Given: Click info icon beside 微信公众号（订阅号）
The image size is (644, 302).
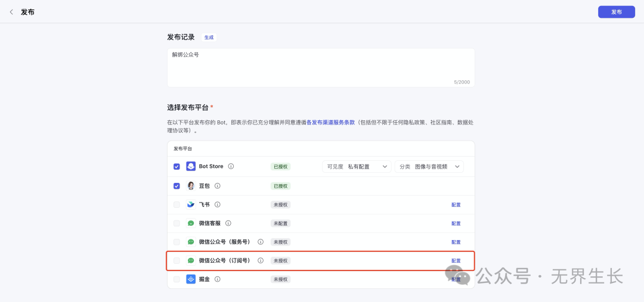Looking at the screenshot, I should pyautogui.click(x=261, y=260).
